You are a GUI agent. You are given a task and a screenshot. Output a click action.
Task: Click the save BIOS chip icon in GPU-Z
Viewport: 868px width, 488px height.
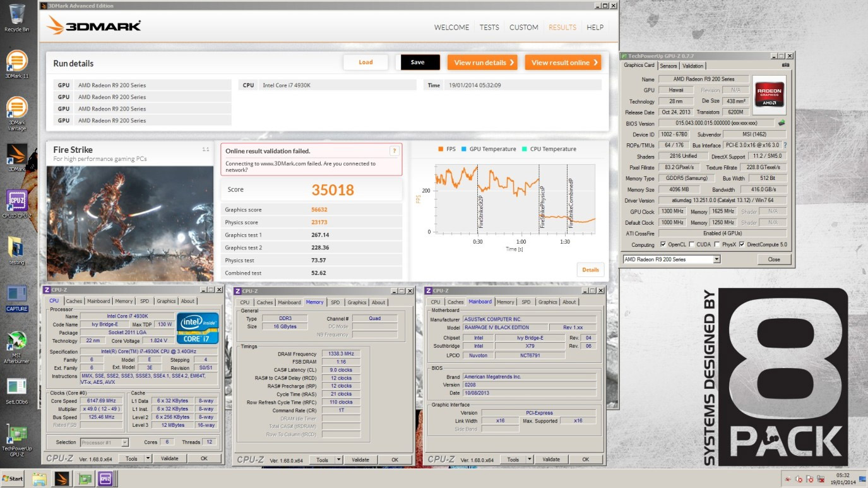(x=782, y=123)
